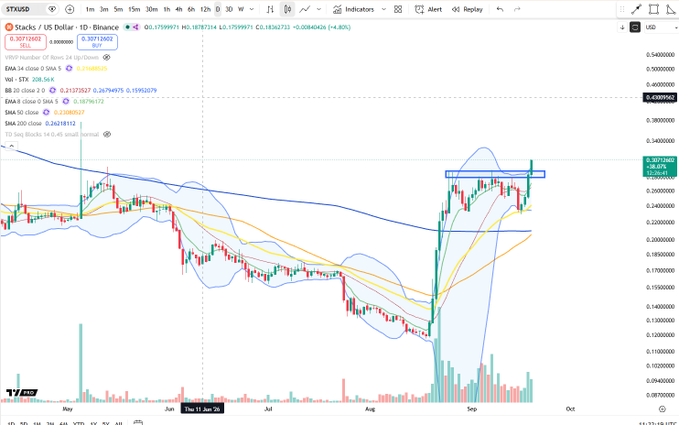Image resolution: width=679 pixels, height=425 pixels.
Task: Select the SMA 200 close legend entry
Action: 40,123
